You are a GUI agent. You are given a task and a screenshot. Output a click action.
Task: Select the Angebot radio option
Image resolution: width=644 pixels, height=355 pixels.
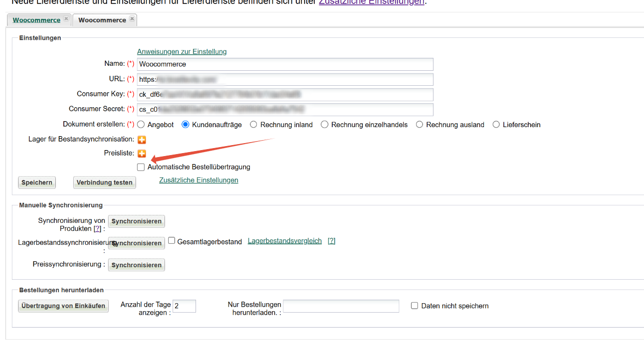tap(141, 125)
